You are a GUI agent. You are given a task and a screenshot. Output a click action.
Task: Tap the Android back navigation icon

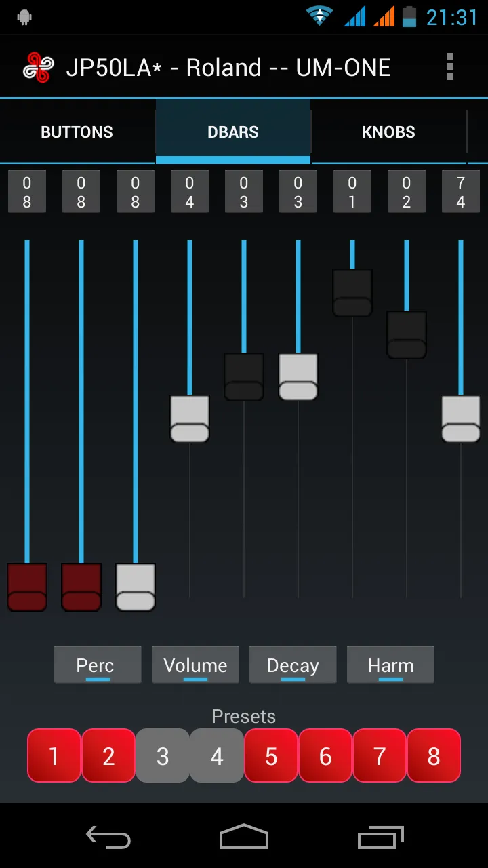[108, 837]
